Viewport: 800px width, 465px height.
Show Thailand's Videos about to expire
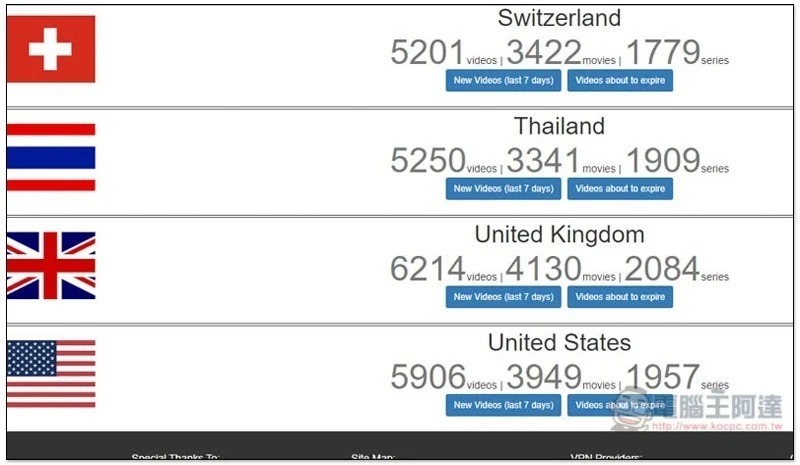[620, 189]
